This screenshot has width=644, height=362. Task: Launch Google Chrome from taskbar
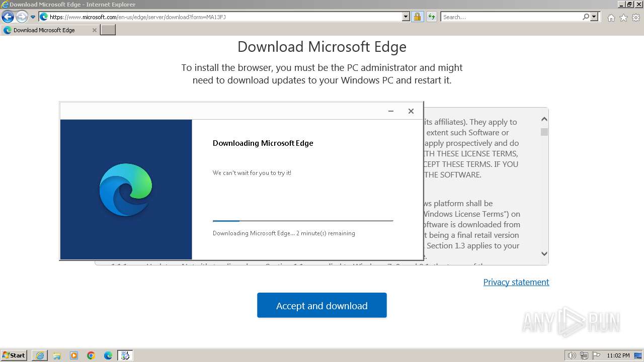tap(91, 355)
